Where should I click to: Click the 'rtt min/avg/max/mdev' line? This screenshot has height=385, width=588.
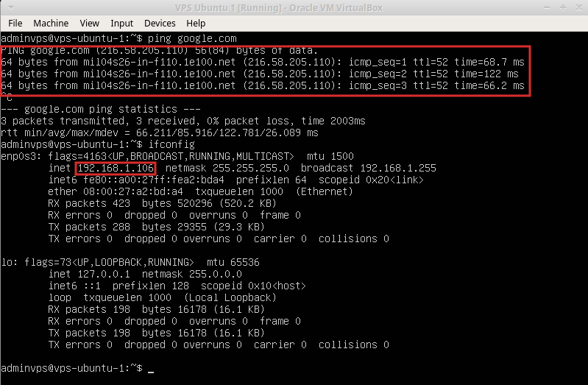pyautogui.click(x=160, y=133)
